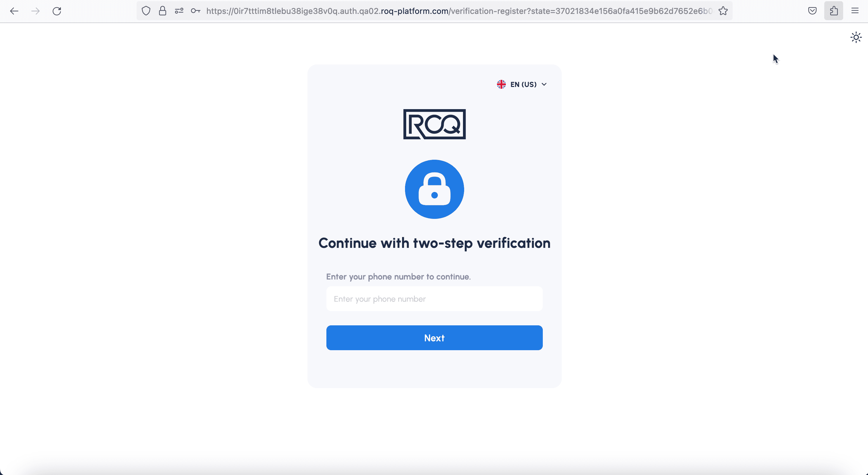Viewport: 868px width, 475px height.
Task: Focus the phone number input field
Action: (434, 299)
